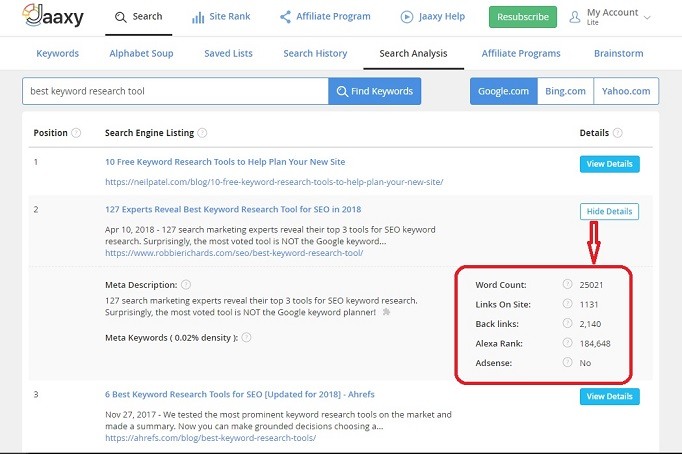Image resolution: width=682 pixels, height=454 pixels.
Task: Switch to the Brainstorm tab
Action: tap(618, 53)
